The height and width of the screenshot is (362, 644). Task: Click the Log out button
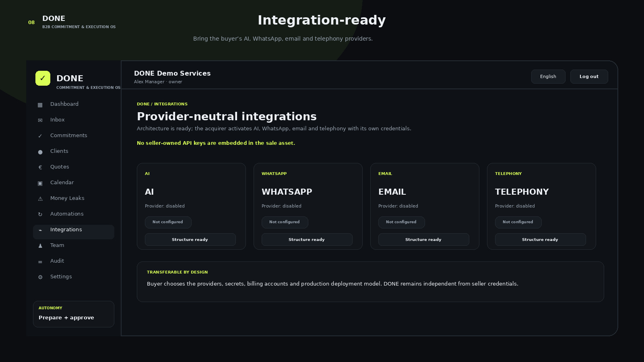coord(589,76)
